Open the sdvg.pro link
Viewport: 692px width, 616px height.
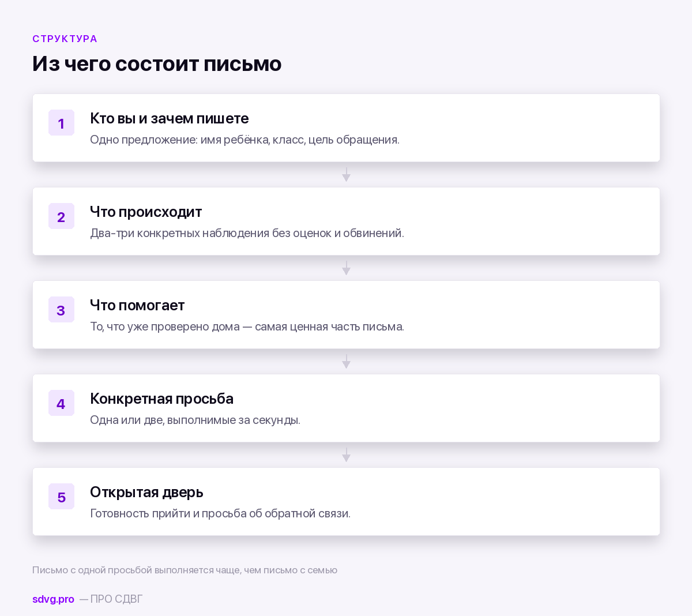point(53,599)
